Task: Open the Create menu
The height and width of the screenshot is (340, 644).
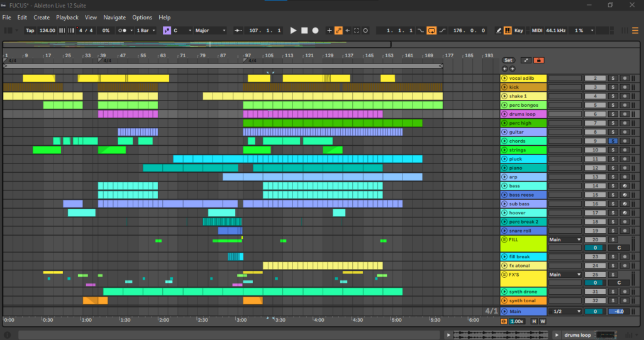Action: click(x=42, y=18)
